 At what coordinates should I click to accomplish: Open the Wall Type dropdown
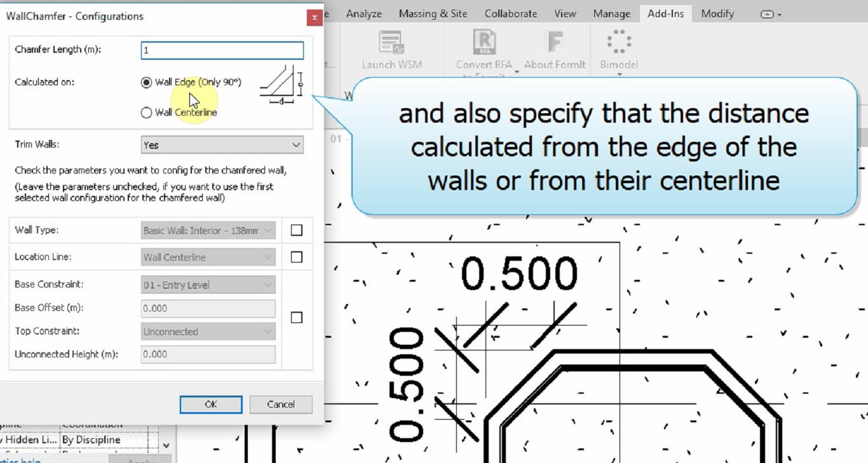pos(208,230)
